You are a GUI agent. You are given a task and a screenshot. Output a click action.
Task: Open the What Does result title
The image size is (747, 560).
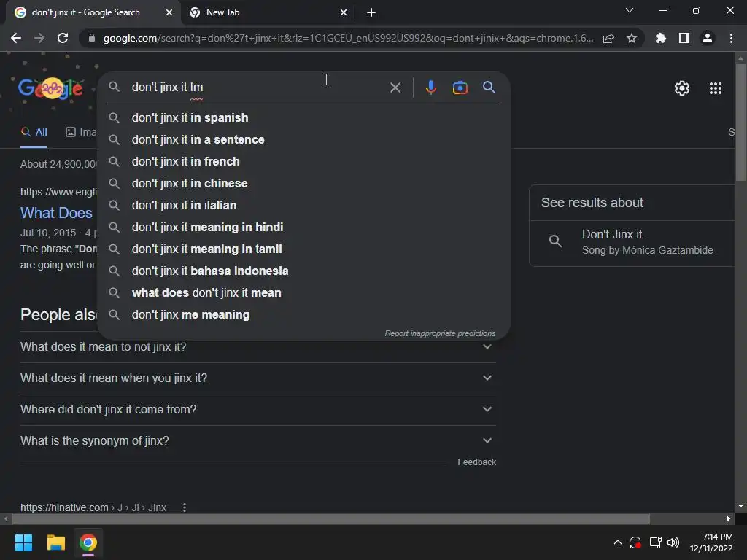tap(56, 213)
